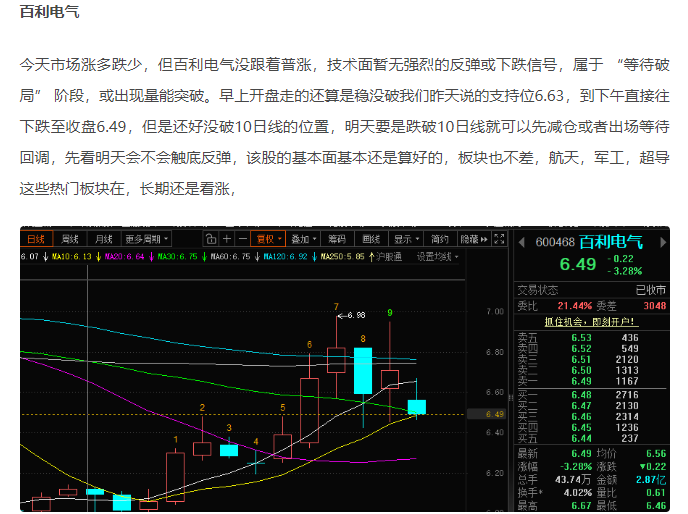Open the 显示 display dropdown
688x514 pixels.
[x=406, y=239]
